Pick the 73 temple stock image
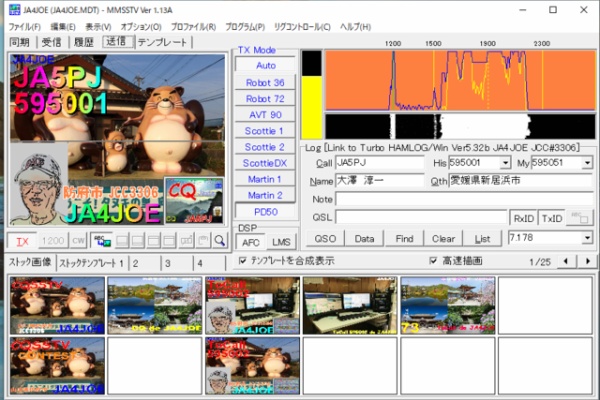The width and height of the screenshot is (600, 400). pos(448,305)
